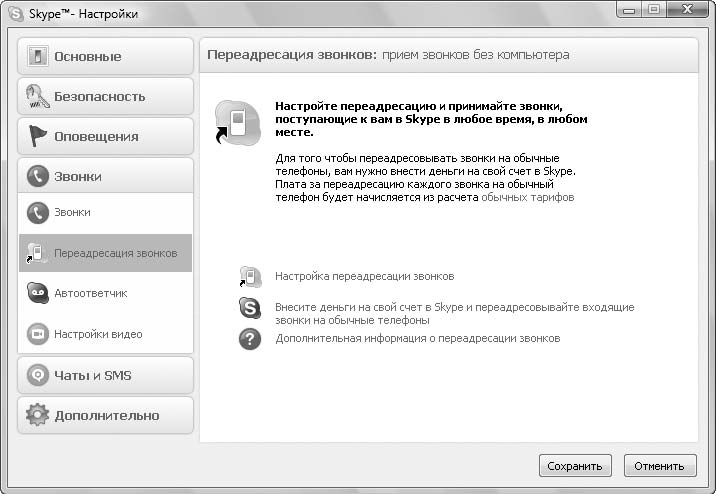The height and width of the screenshot is (494, 716).
Task: Open the обычных тарифов link
Action: pos(527,198)
